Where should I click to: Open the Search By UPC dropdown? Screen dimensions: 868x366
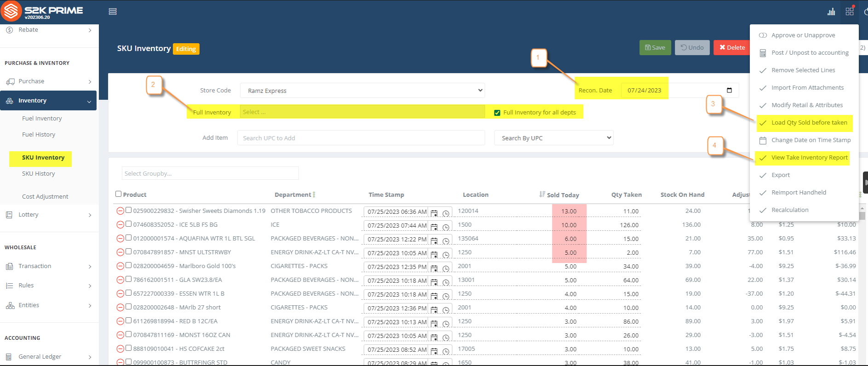pyautogui.click(x=554, y=138)
